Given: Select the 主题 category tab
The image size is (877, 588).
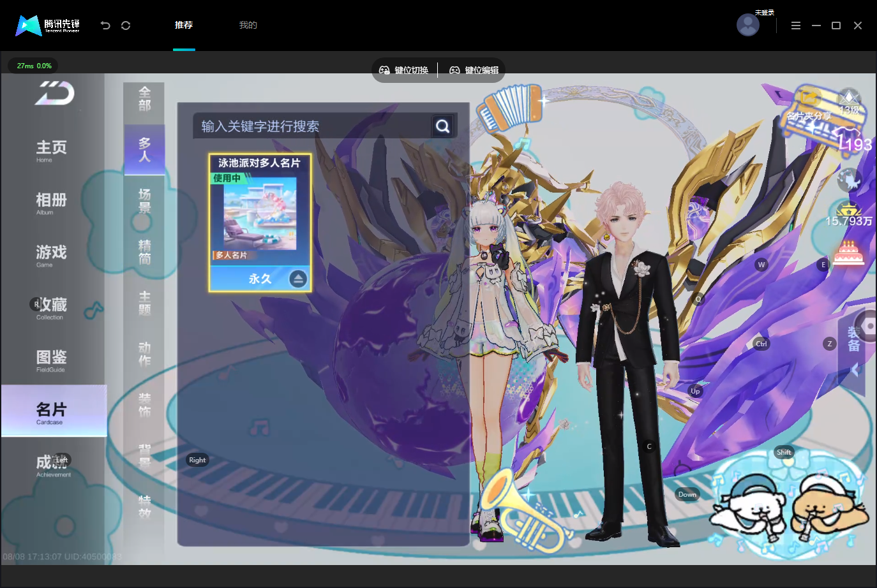Looking at the screenshot, I should click(144, 303).
